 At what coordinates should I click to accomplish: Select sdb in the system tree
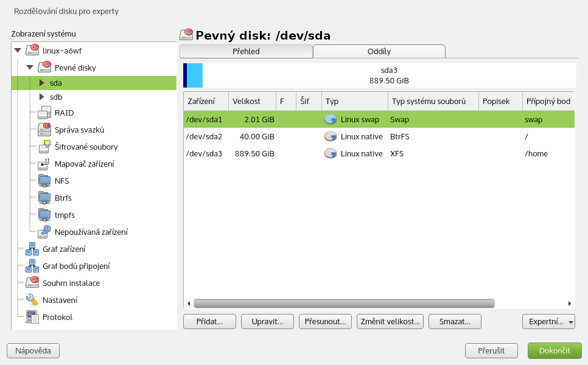[x=56, y=97]
